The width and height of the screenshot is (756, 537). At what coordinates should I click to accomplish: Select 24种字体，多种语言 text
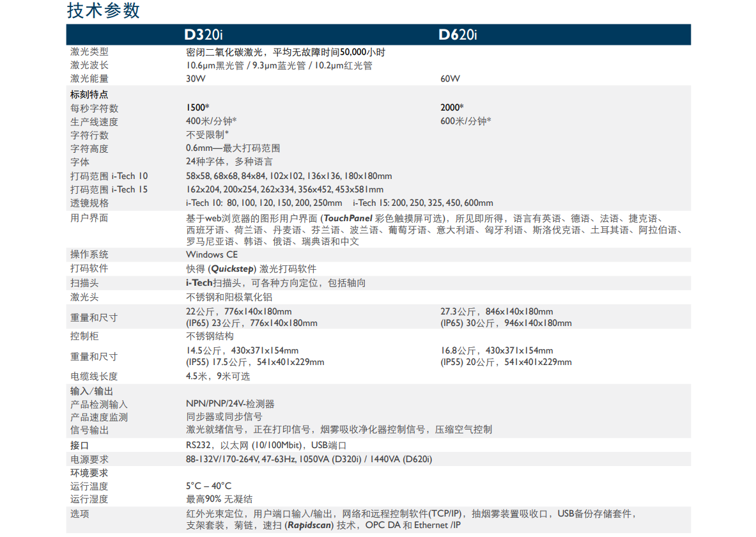[x=229, y=162]
